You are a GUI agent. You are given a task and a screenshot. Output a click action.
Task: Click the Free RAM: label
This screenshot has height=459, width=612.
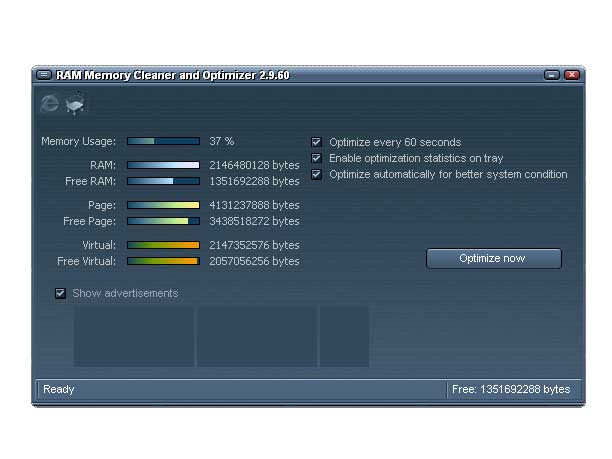[90, 181]
